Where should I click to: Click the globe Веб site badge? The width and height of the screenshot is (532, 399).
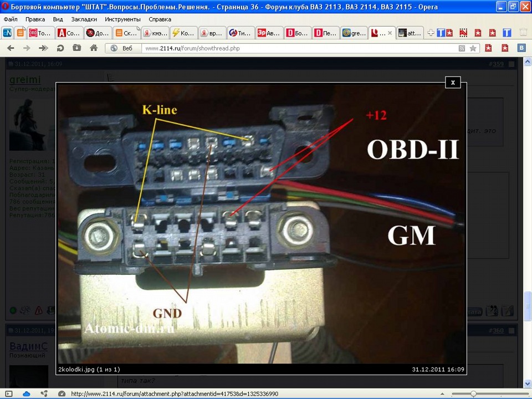123,48
